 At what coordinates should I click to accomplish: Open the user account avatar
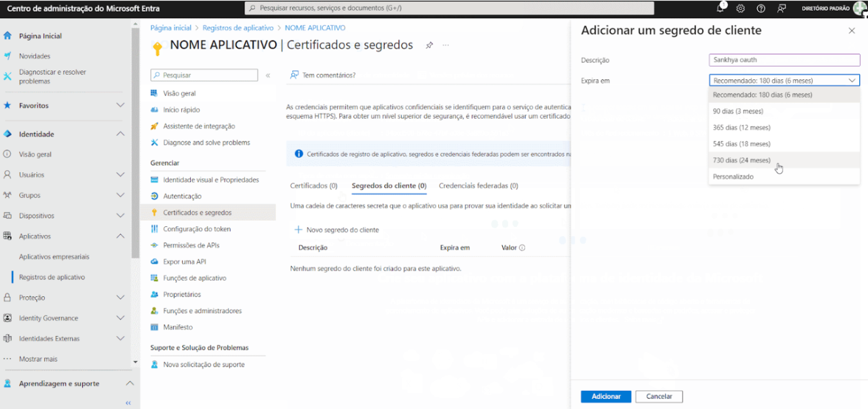tap(859, 9)
